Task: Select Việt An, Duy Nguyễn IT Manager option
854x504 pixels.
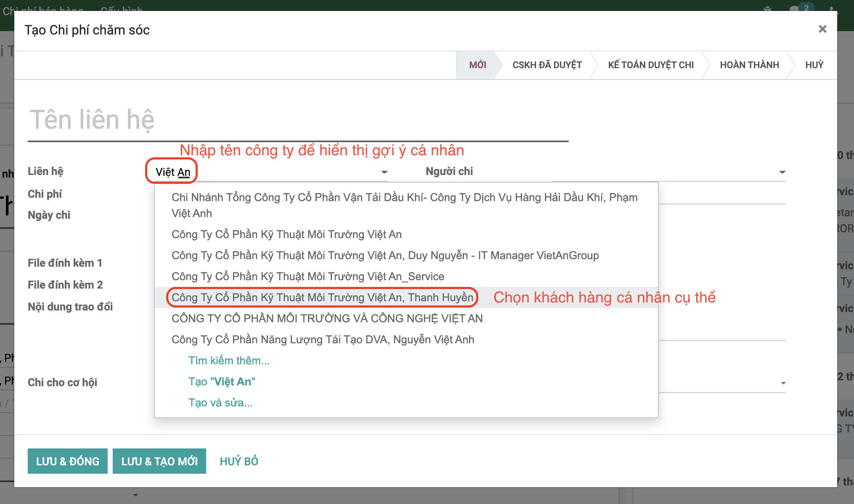Action: pyautogui.click(x=385, y=255)
